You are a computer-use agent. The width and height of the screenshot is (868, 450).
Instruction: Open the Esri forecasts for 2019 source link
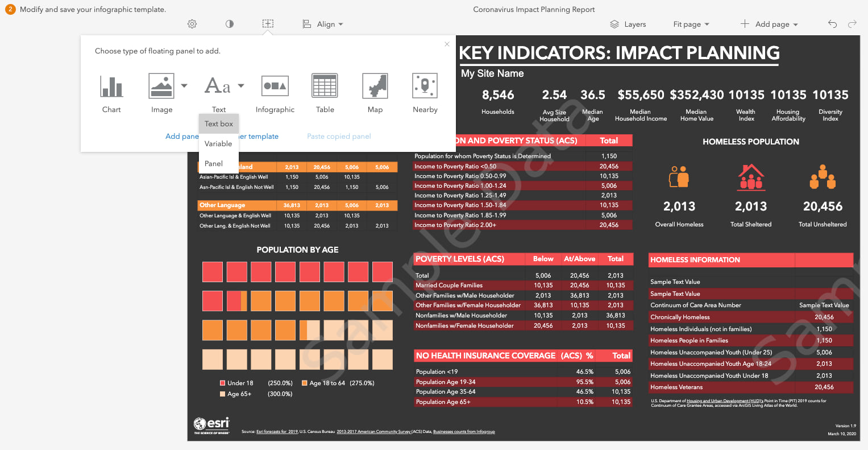[277, 432]
